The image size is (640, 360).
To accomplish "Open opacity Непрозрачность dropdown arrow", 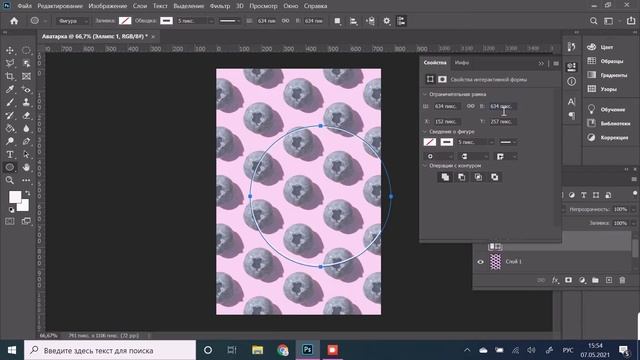I will tap(633, 209).
